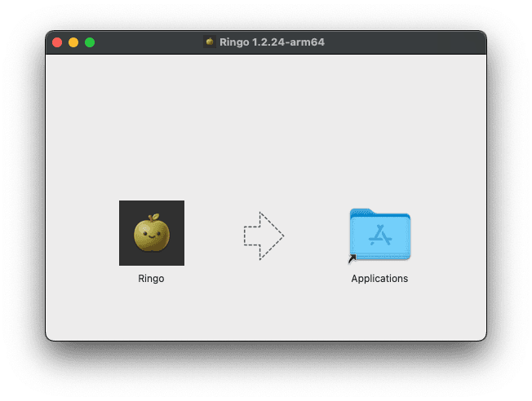
Task: Click the alias arrow badge on Applications folder
Action: click(x=352, y=258)
